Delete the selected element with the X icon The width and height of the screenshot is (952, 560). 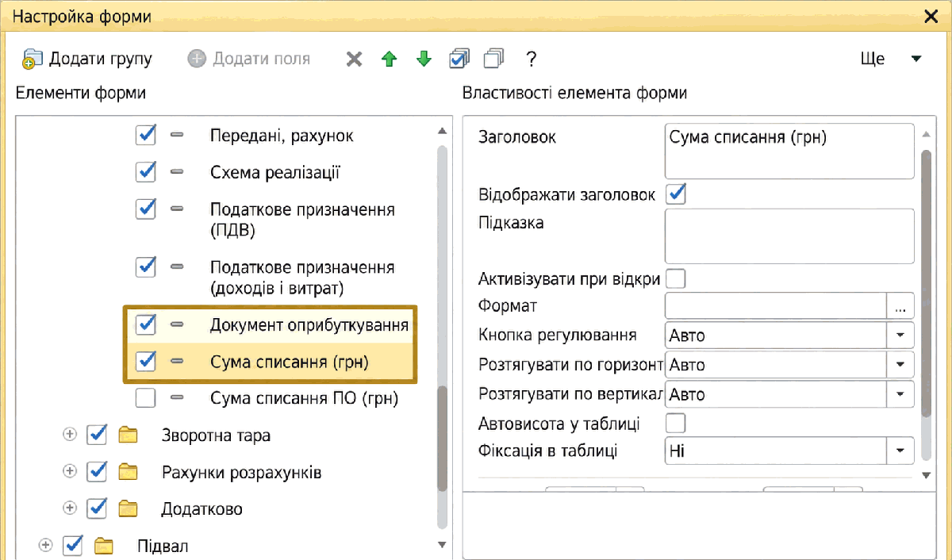[x=354, y=59]
